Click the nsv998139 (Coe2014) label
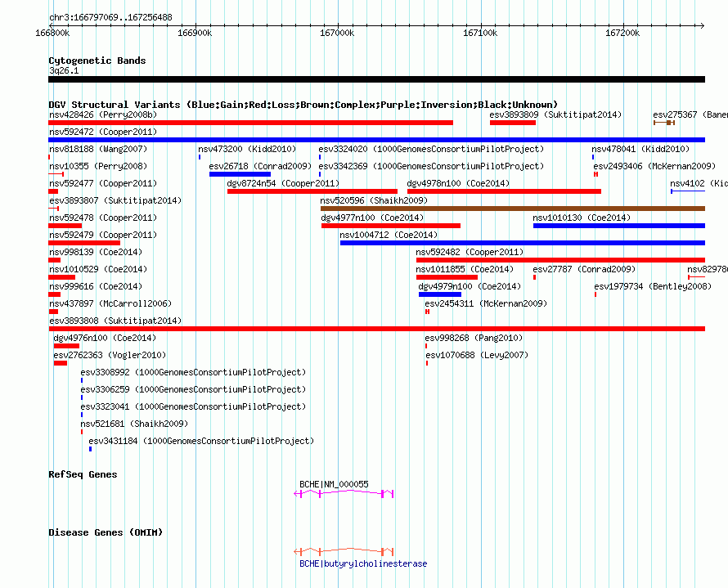The height and width of the screenshot is (588, 728). coord(96,252)
